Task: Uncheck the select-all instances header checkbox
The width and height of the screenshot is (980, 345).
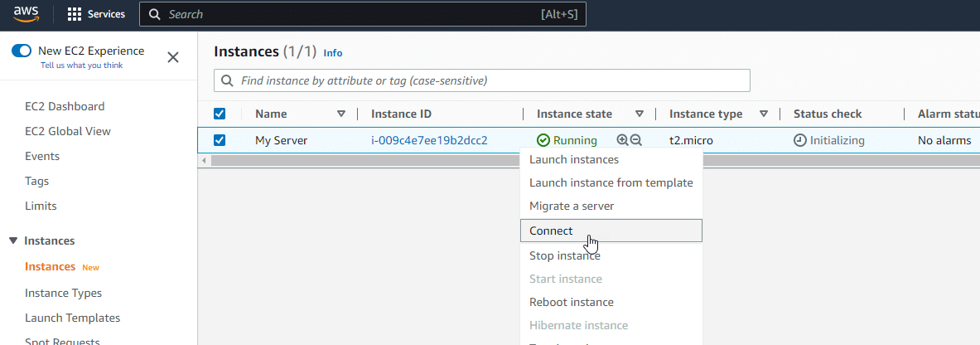Action: (220, 114)
